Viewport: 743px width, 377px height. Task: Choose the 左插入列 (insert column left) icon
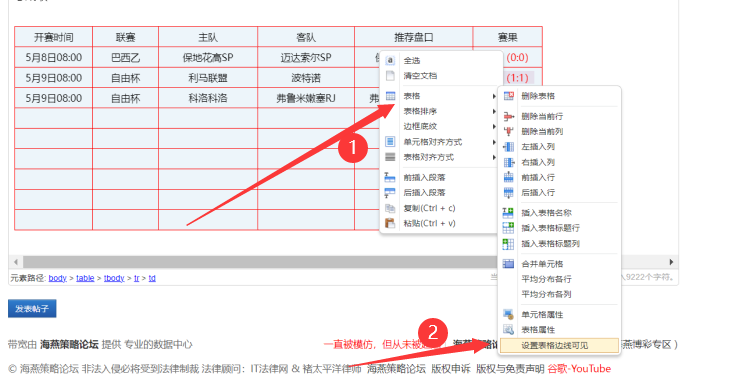[508, 147]
